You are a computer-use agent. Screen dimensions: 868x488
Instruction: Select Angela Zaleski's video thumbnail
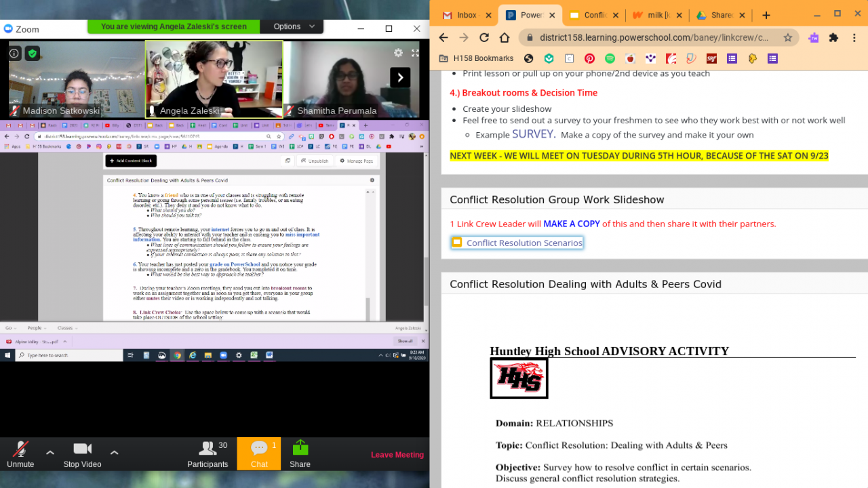(214, 79)
